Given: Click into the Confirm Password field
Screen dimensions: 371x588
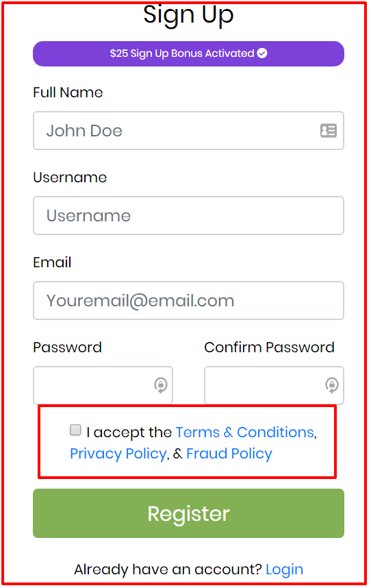Looking at the screenshot, I should (x=274, y=385).
